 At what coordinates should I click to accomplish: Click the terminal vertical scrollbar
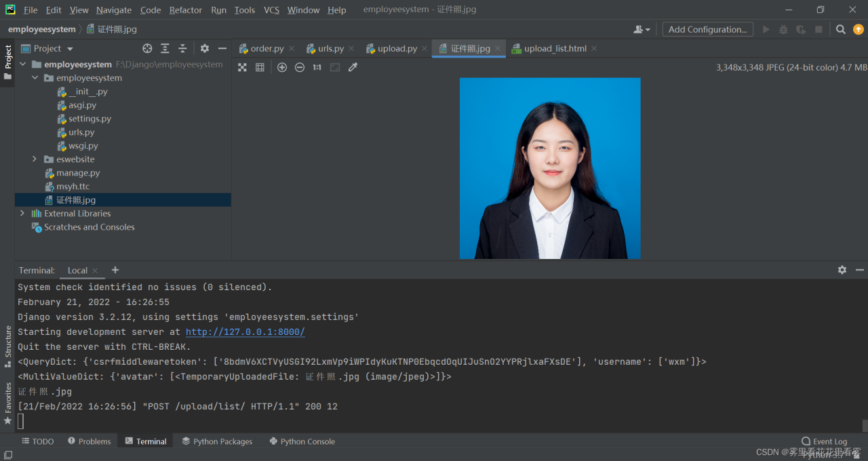(865, 425)
